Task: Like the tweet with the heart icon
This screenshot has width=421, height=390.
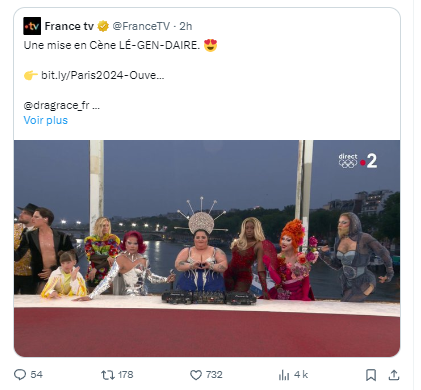Action: [196, 375]
